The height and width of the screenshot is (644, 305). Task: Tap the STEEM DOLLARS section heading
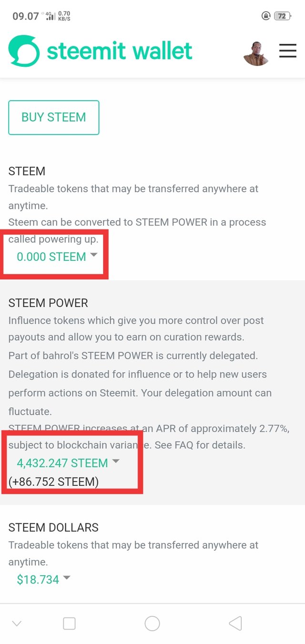coord(53,528)
